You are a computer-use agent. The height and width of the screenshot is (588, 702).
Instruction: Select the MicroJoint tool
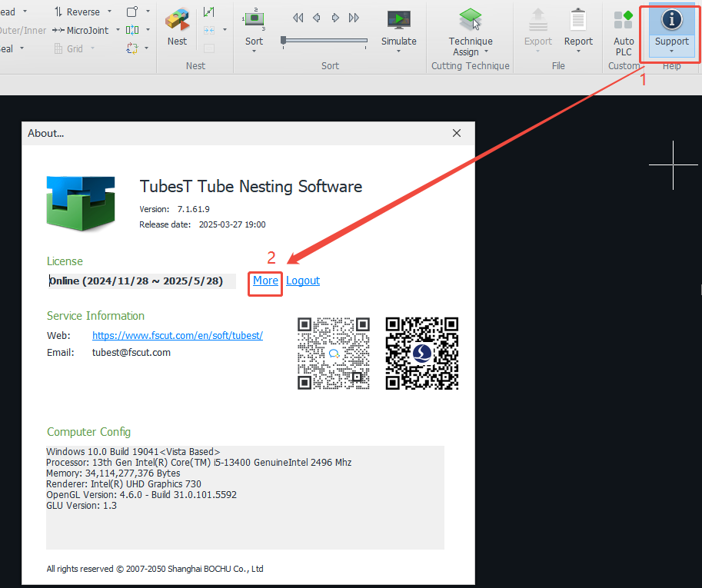pos(81,31)
